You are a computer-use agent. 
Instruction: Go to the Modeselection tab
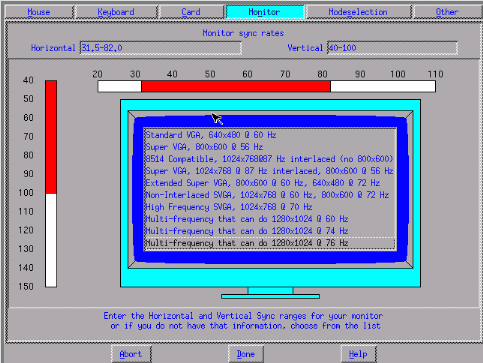358,12
